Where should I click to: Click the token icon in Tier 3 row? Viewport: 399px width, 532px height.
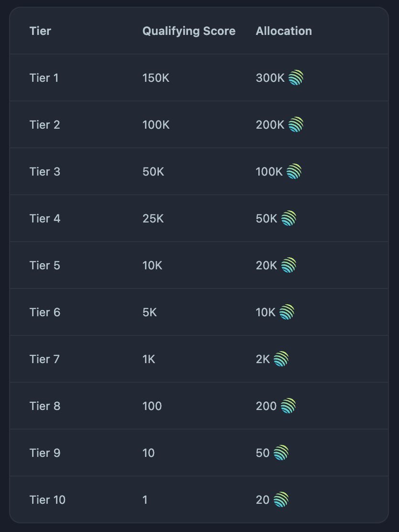click(x=294, y=171)
